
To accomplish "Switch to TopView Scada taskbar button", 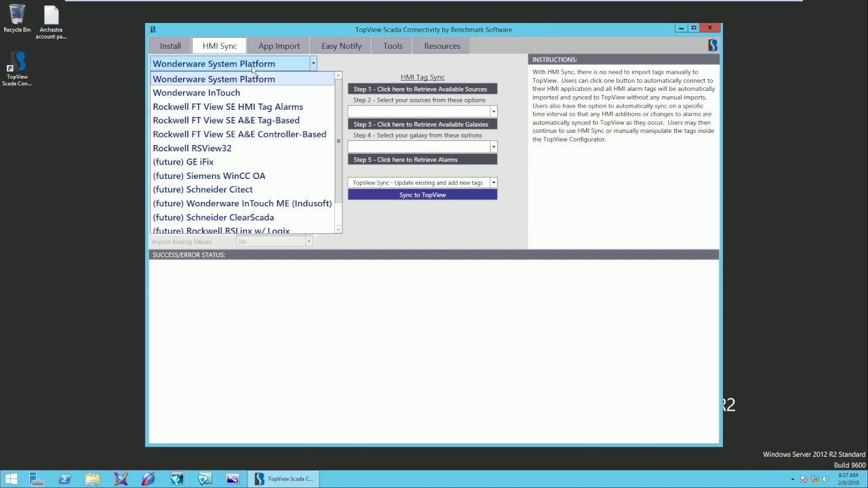I will coord(283,479).
